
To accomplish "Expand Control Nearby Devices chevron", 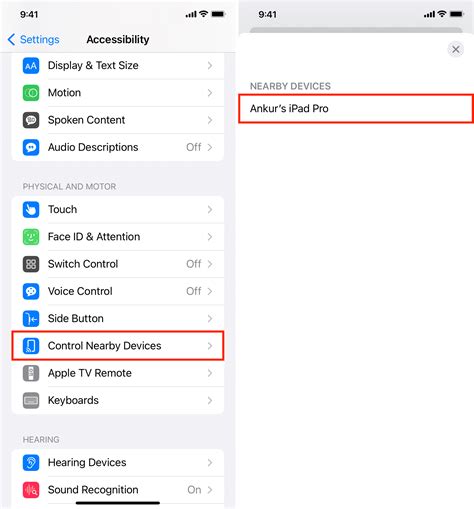I will pyautogui.click(x=210, y=346).
